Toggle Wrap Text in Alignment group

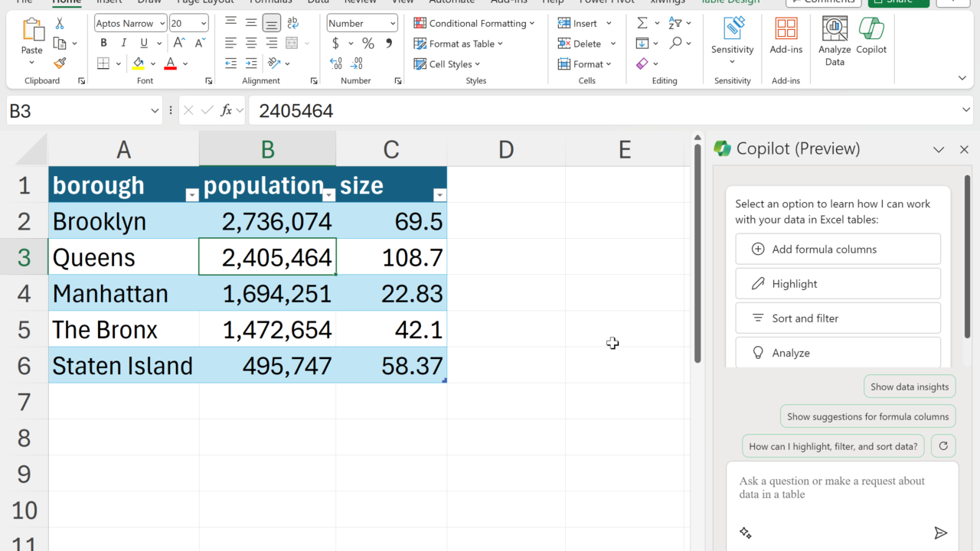pyautogui.click(x=292, y=24)
